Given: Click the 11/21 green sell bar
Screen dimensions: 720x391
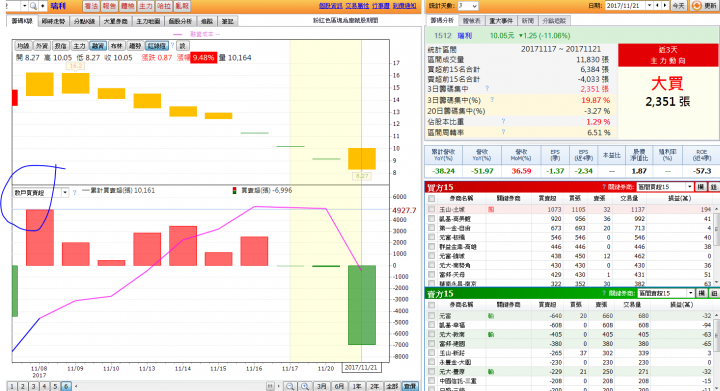Looking at the screenshot, I should pos(362,305).
